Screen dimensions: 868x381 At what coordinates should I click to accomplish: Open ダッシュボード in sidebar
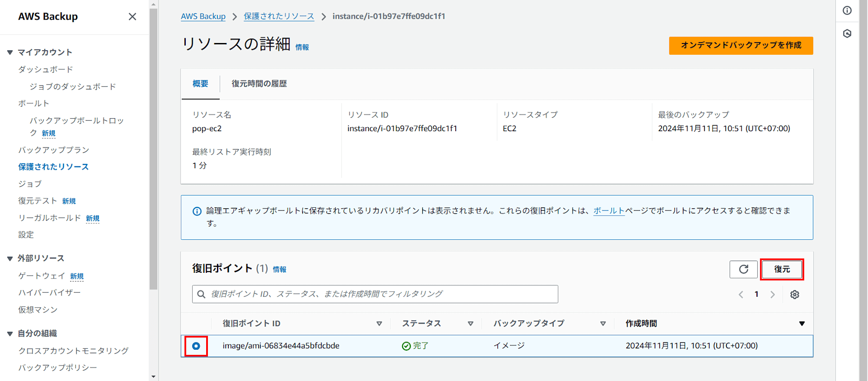[x=46, y=70]
